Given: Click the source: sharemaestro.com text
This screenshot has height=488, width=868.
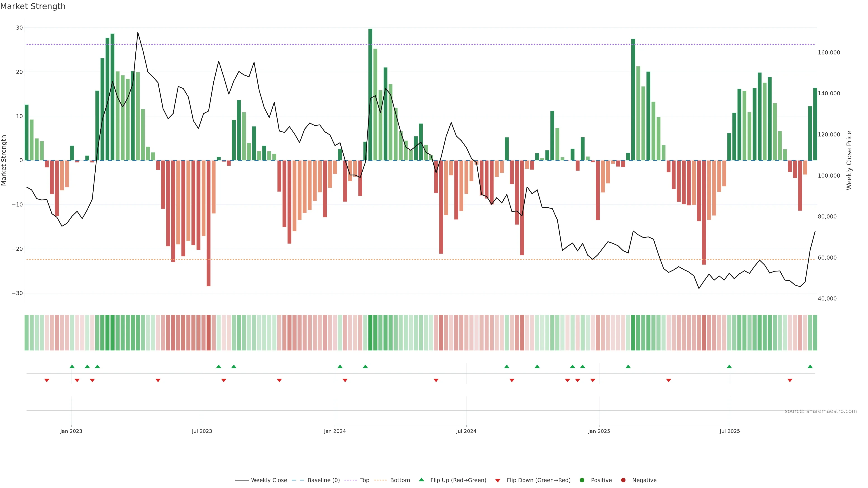Looking at the screenshot, I should coord(821,411).
